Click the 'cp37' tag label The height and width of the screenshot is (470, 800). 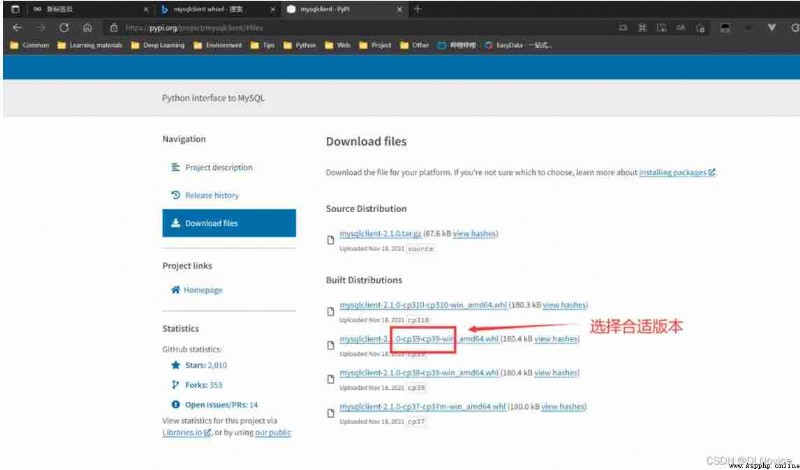tap(416, 422)
